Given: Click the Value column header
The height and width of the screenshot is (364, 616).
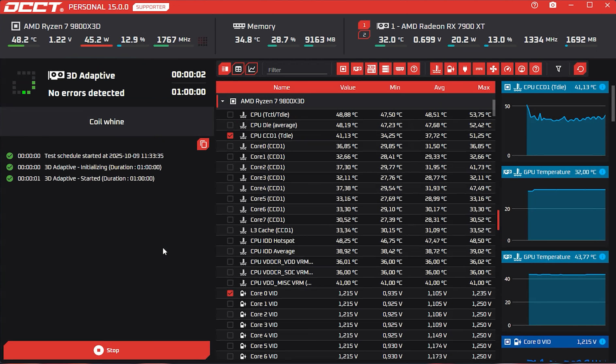Looking at the screenshot, I should [x=347, y=88].
